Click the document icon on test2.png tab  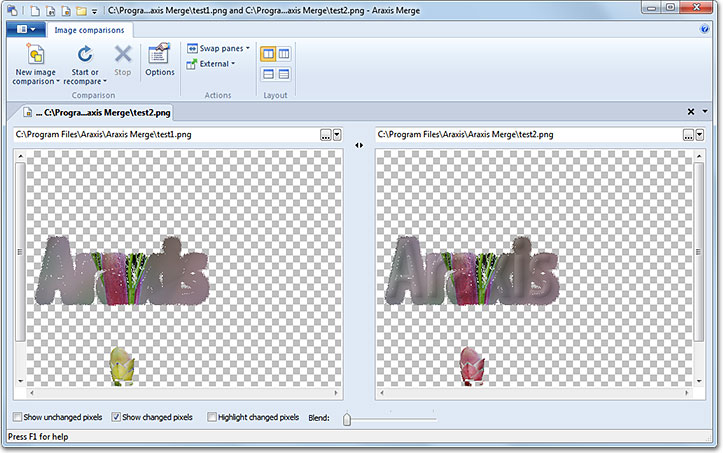coord(28,112)
